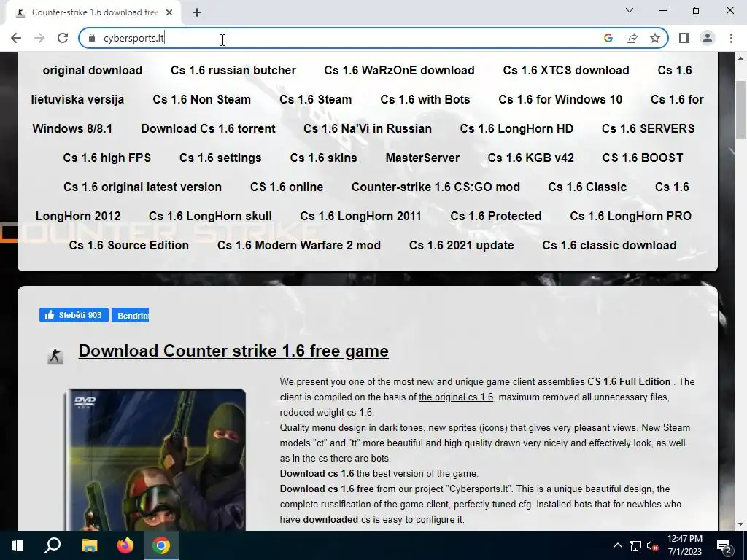Open Cs 1.6 settings link
Image resolution: width=747 pixels, height=560 pixels.
pyautogui.click(x=220, y=157)
